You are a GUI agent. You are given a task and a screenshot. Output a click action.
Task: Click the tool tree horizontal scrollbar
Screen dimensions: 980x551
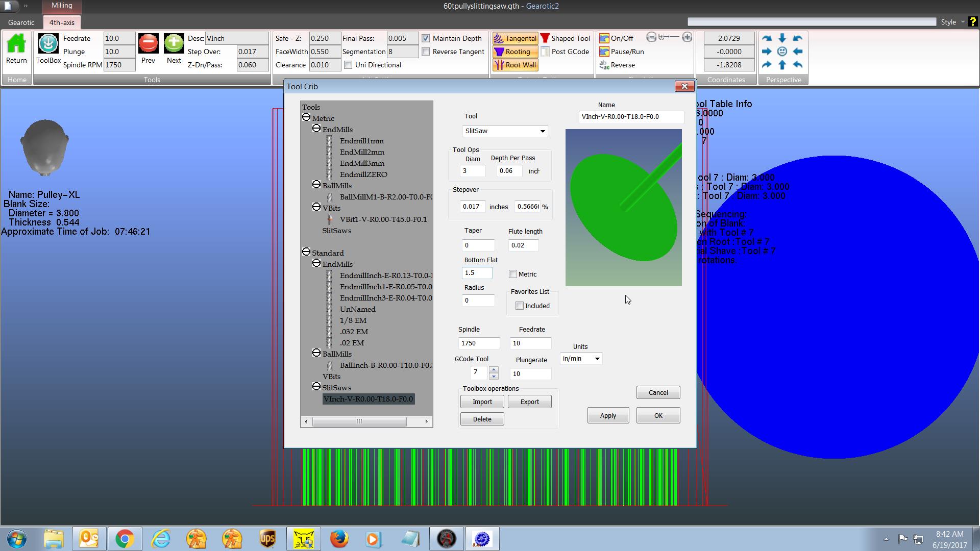pos(359,421)
